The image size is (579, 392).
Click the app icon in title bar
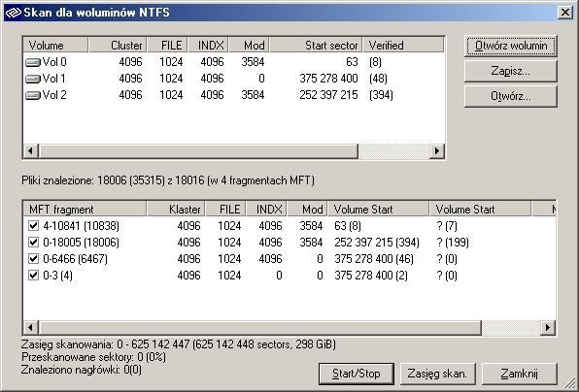[x=13, y=13]
